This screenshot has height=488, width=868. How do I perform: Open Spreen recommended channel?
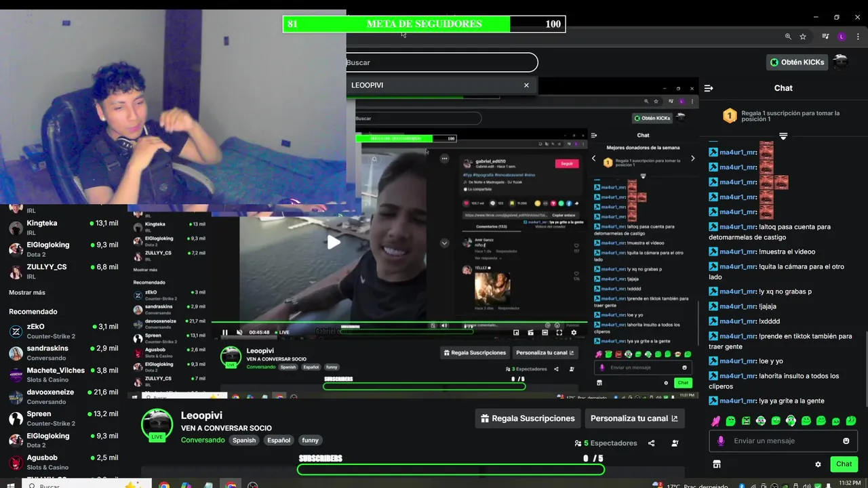(63, 418)
